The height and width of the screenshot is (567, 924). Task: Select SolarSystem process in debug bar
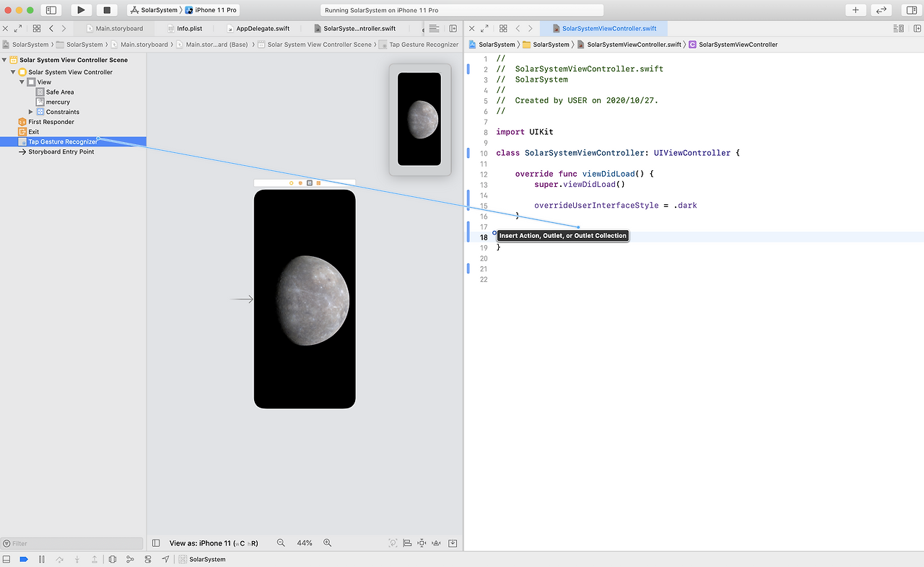coord(203,559)
